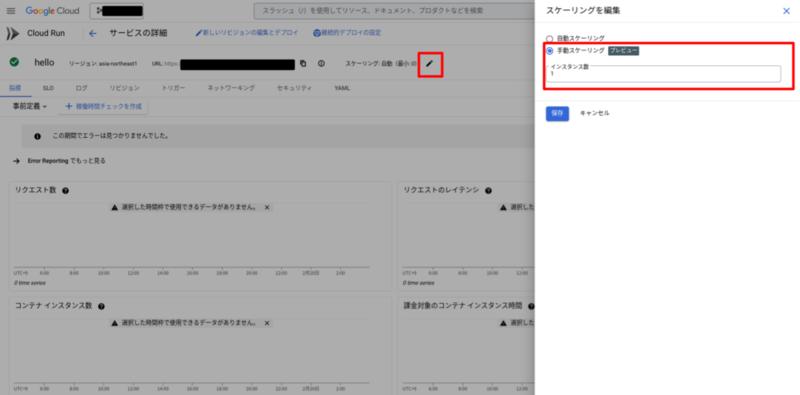The width and height of the screenshot is (800, 395).
Task: Open the hamburger navigation menu
Action: 11,11
